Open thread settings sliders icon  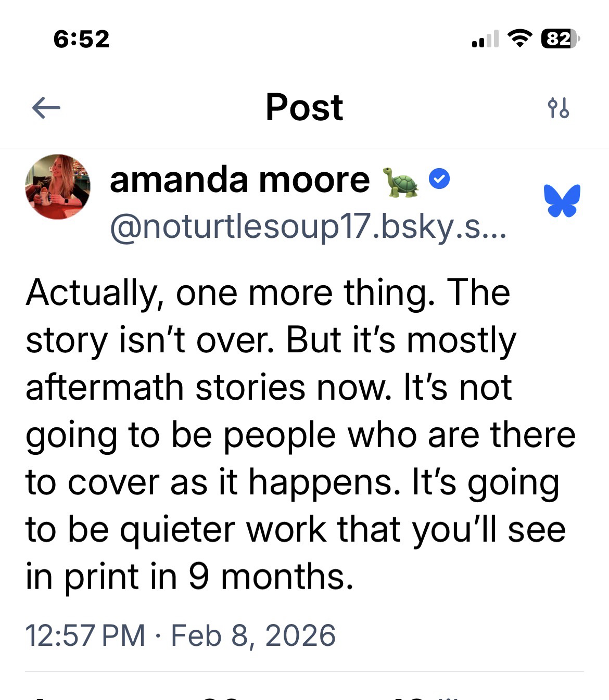click(x=559, y=108)
